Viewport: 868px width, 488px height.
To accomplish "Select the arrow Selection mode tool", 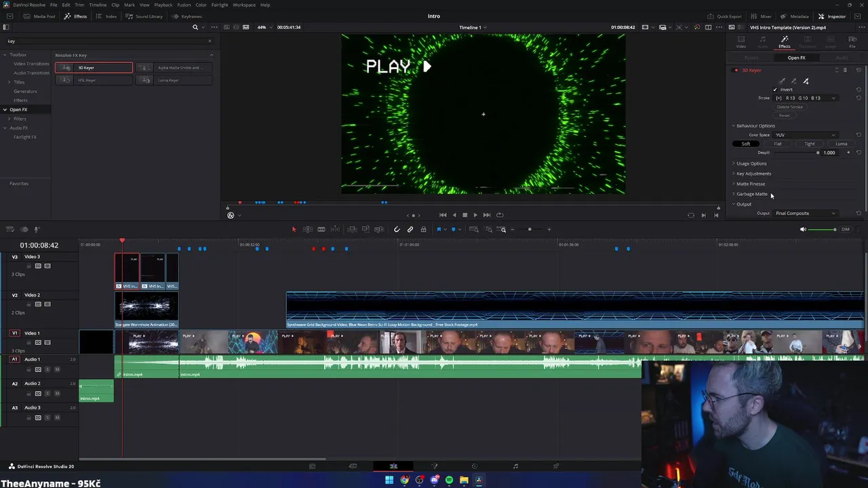I will point(294,229).
